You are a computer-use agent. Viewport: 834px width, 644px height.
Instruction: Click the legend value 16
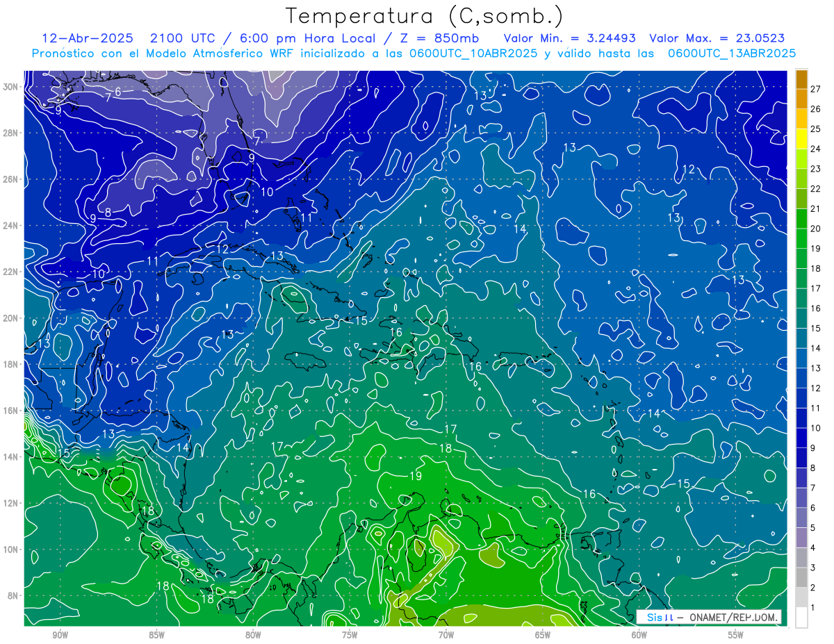[x=815, y=308]
